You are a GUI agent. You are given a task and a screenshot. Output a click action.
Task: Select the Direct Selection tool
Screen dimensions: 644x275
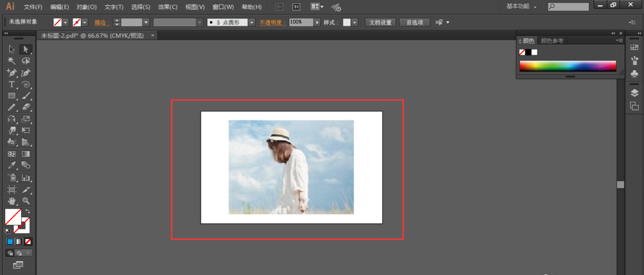(26, 49)
